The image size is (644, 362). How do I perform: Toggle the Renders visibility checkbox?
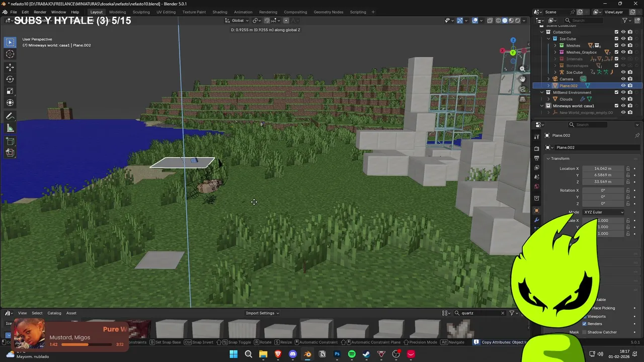point(585,324)
